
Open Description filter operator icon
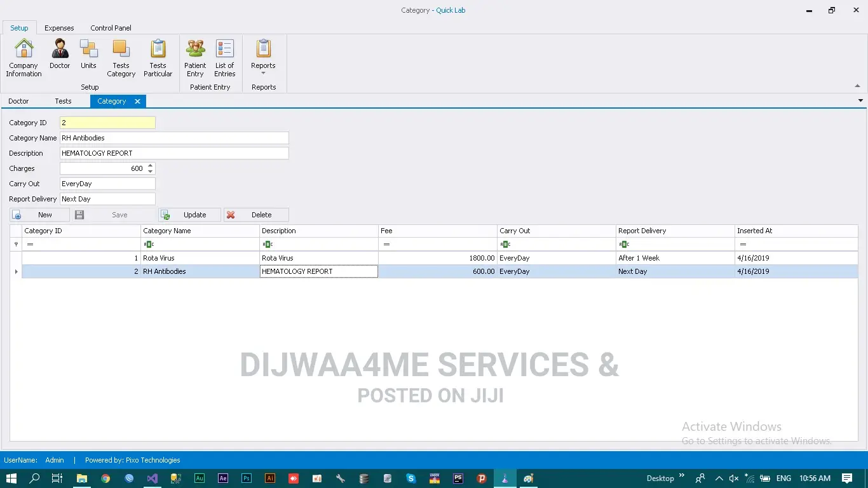268,245
